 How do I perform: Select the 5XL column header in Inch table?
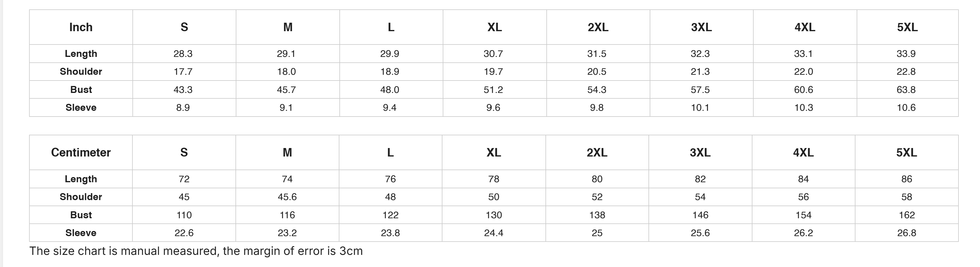point(907,27)
